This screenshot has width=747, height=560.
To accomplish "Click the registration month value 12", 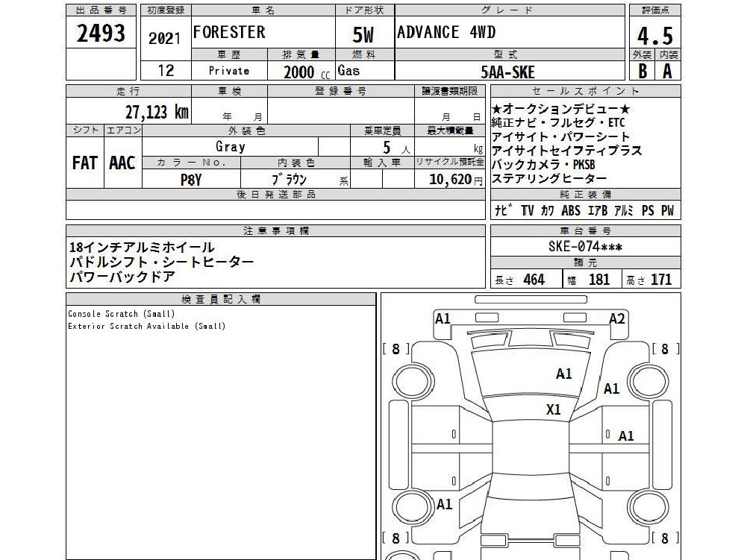I will (x=166, y=71).
